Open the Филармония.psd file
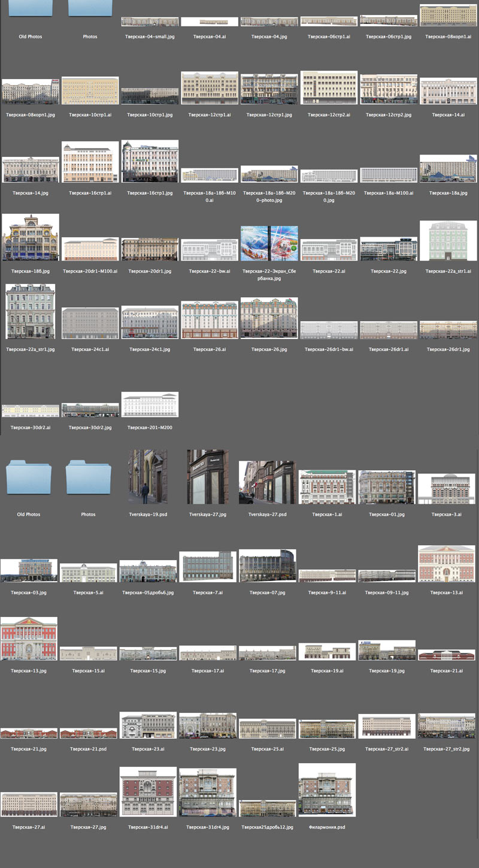 click(x=327, y=790)
